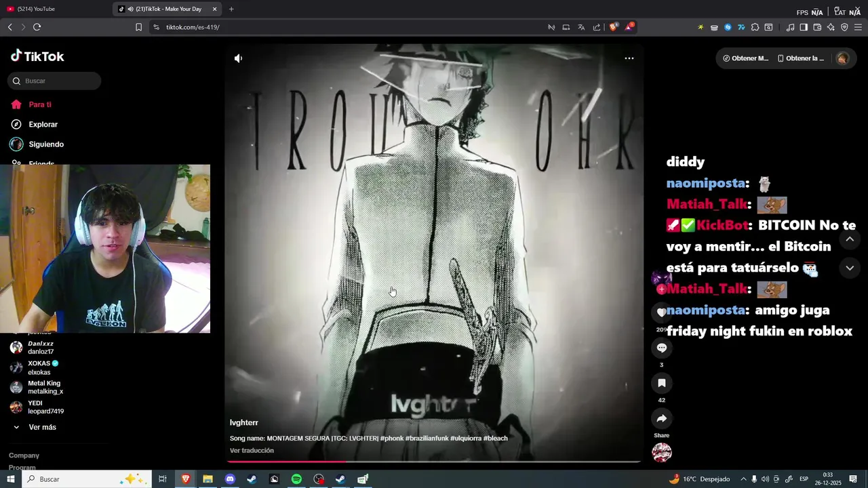The width and height of the screenshot is (868, 488).
Task: Select the TikTok - Make Your Day tab
Action: [x=168, y=9]
